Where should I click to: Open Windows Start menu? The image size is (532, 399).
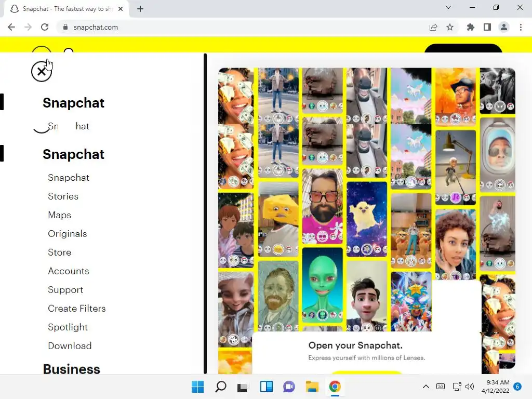coord(197,387)
